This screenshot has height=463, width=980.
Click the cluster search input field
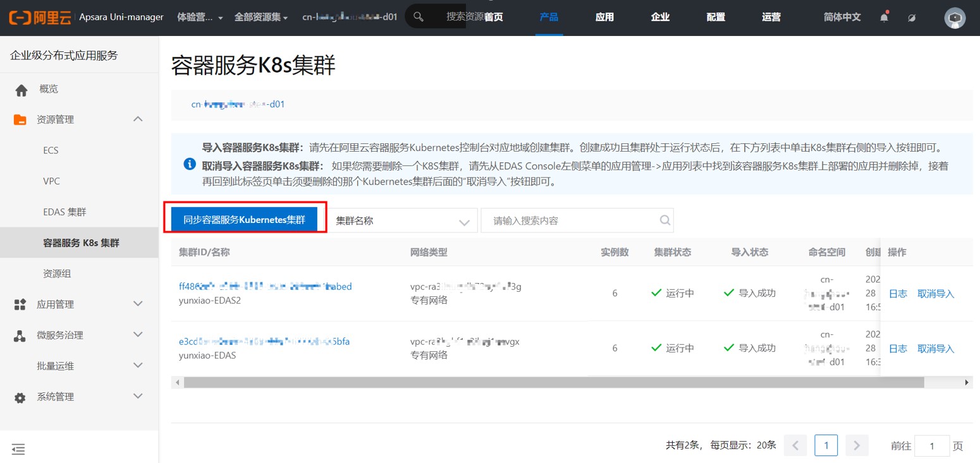click(577, 221)
